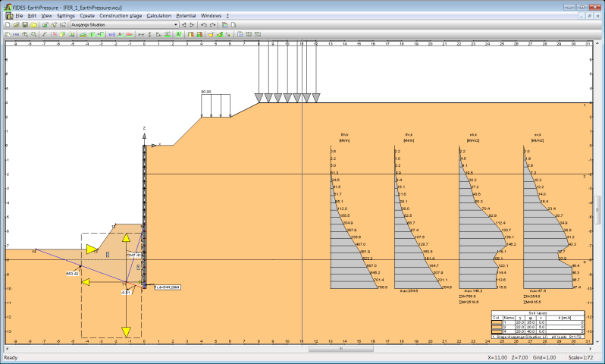Click the blue water level icon

pos(112,34)
